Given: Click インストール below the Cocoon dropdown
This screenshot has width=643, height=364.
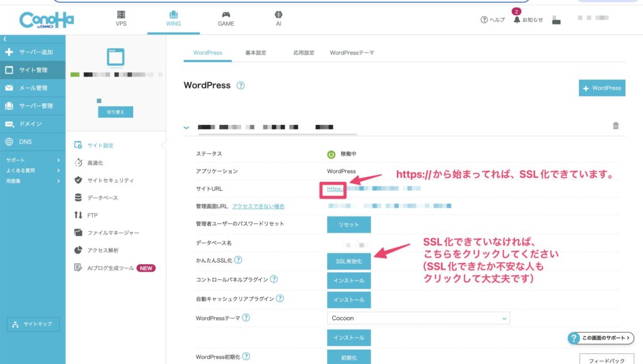Looking at the screenshot, I should pyautogui.click(x=349, y=338).
